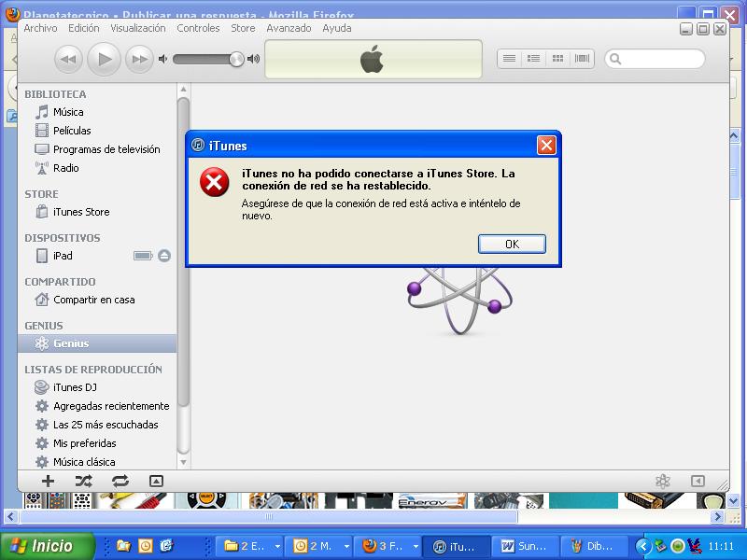Open the Visualización menu
The height and width of the screenshot is (560, 747).
[138, 28]
